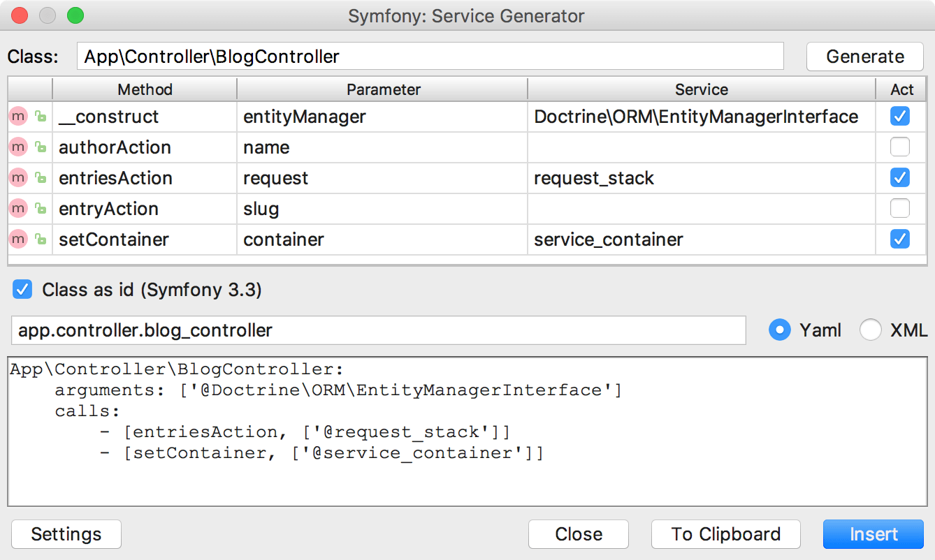The image size is (935, 560).
Task: Click the method icon beside entriesAction
Action: (17, 177)
